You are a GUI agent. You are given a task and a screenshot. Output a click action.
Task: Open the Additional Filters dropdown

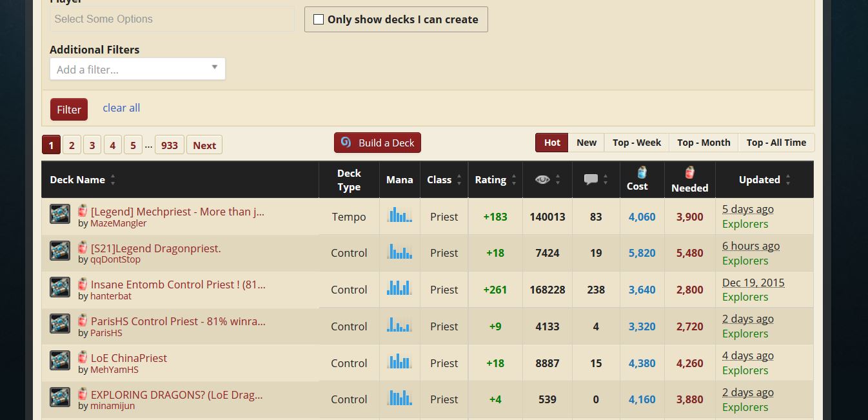pos(137,69)
